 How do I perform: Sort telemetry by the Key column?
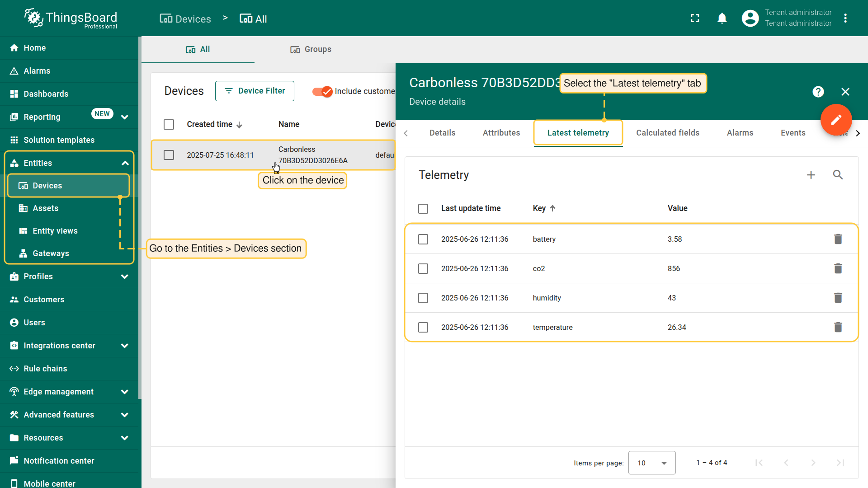[539, 208]
